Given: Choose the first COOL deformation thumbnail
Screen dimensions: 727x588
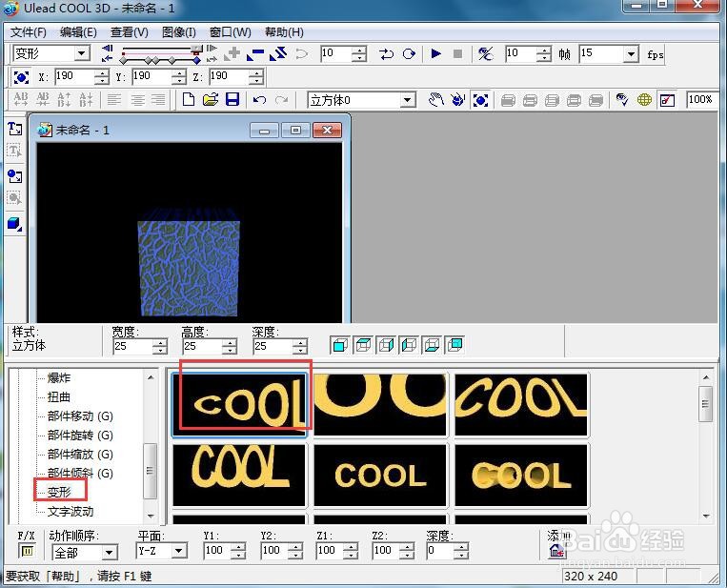Looking at the screenshot, I should [239, 405].
